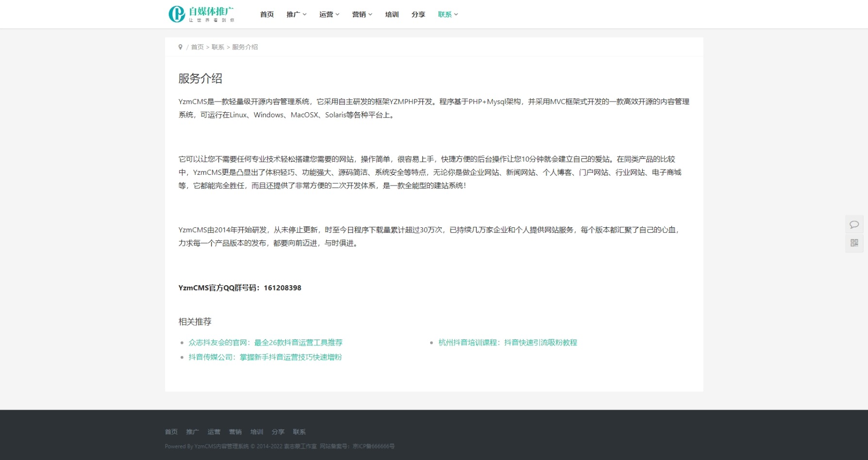Click footer link 联系
Image resolution: width=868 pixels, height=460 pixels.
pos(299,432)
